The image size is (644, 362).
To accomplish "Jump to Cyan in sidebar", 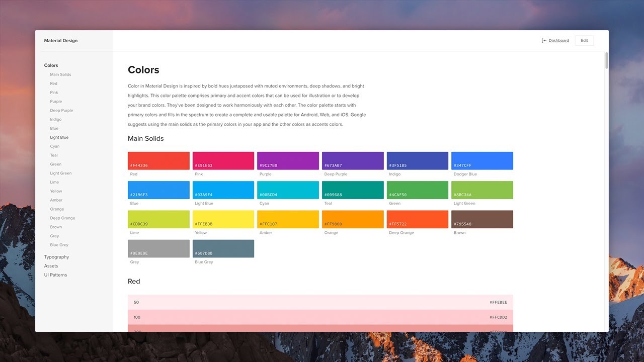I will pyautogui.click(x=55, y=146).
